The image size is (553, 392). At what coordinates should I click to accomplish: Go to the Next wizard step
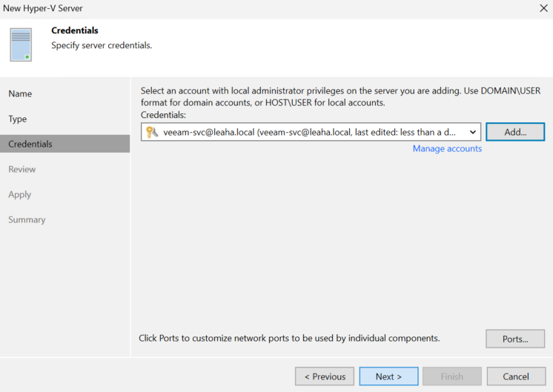coord(388,376)
